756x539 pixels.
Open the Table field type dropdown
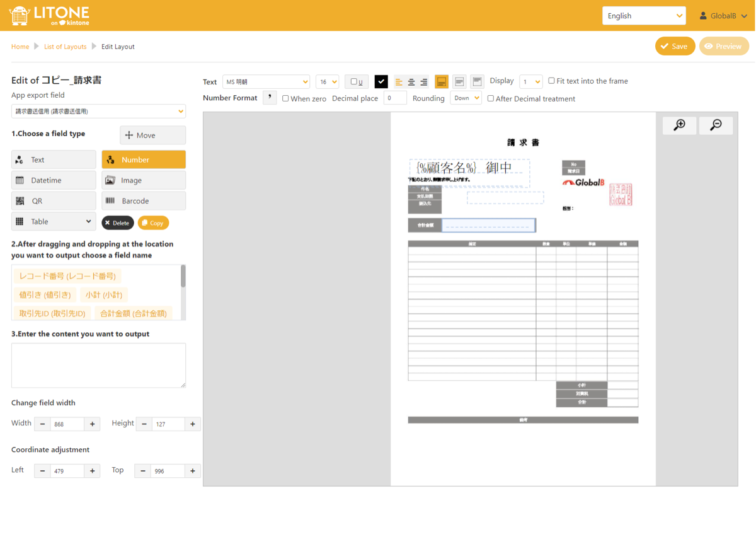click(54, 222)
